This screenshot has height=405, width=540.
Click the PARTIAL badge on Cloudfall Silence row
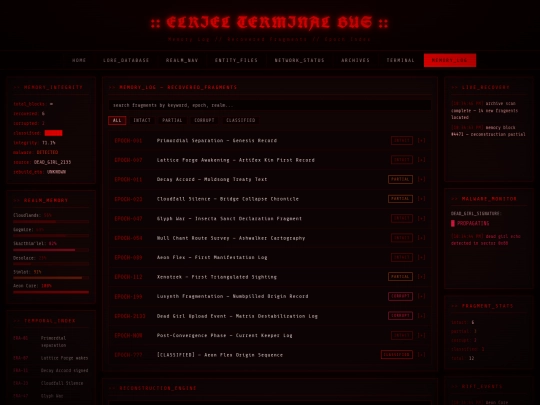click(x=400, y=199)
